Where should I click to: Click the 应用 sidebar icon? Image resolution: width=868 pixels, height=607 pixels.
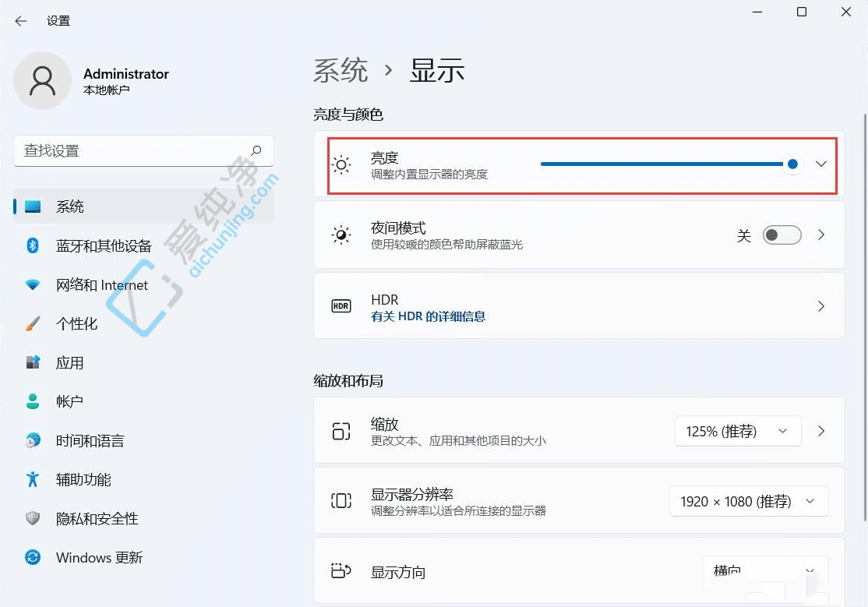(31, 362)
